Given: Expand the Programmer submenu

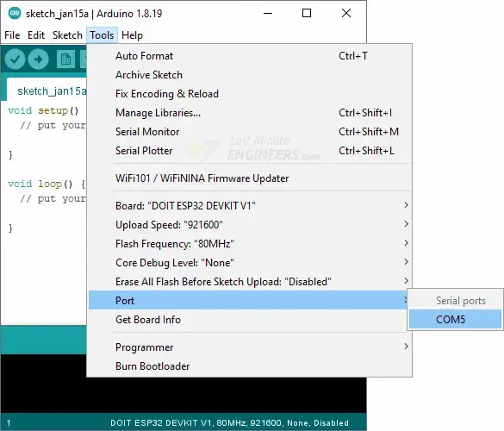Looking at the screenshot, I should coord(250,347).
